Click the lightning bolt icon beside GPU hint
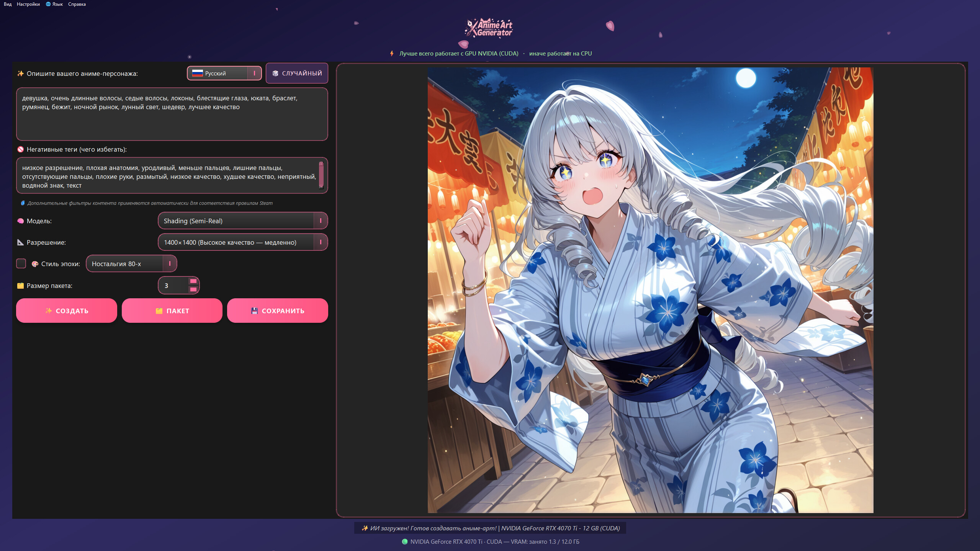Viewport: 980px width, 551px height. (x=391, y=54)
